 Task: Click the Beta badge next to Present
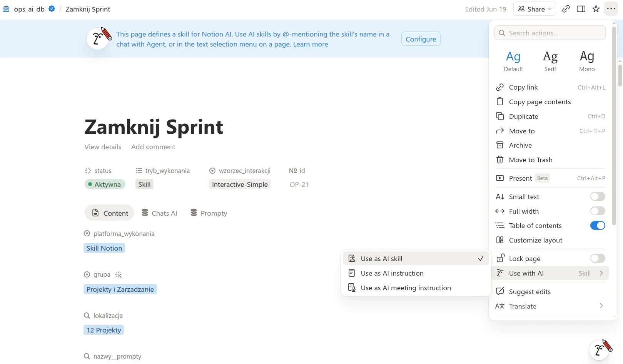tap(542, 178)
